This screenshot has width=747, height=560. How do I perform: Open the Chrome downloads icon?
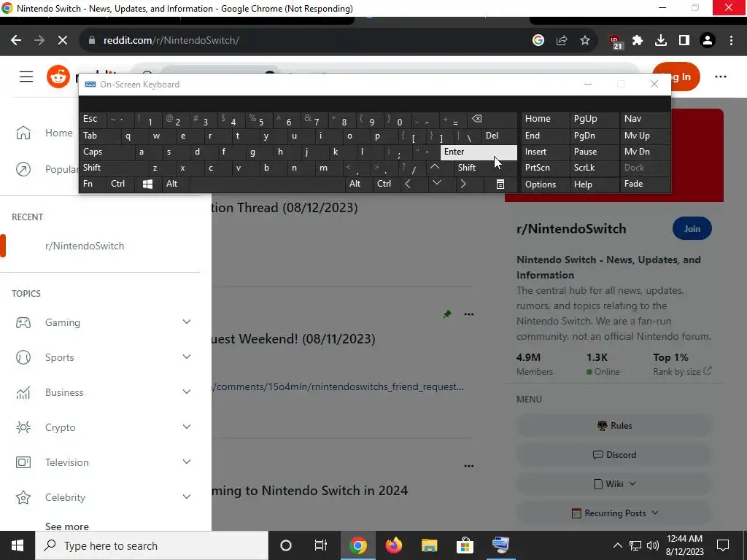pos(661,41)
